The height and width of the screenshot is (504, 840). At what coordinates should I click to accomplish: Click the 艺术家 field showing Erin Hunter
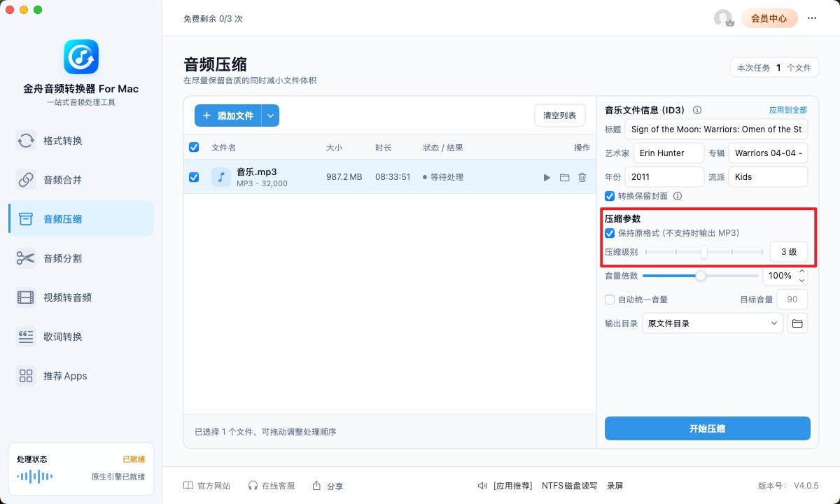(x=668, y=153)
